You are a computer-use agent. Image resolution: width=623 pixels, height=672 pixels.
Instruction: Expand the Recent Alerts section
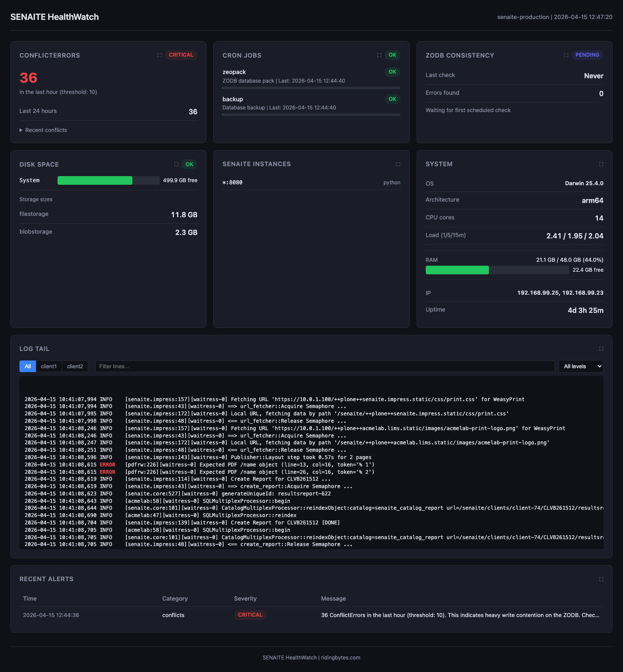601,579
